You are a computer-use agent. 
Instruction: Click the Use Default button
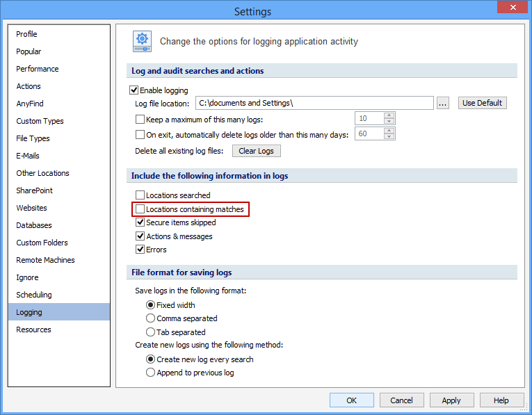pos(482,103)
